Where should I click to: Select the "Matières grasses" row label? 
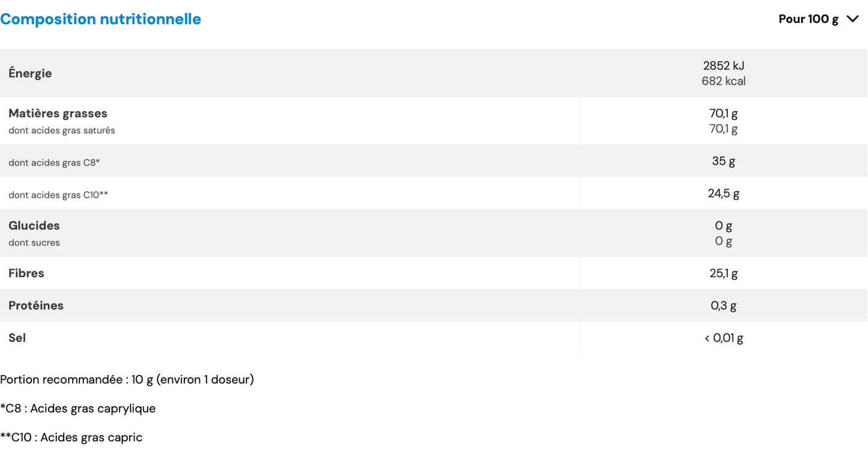[58, 113]
